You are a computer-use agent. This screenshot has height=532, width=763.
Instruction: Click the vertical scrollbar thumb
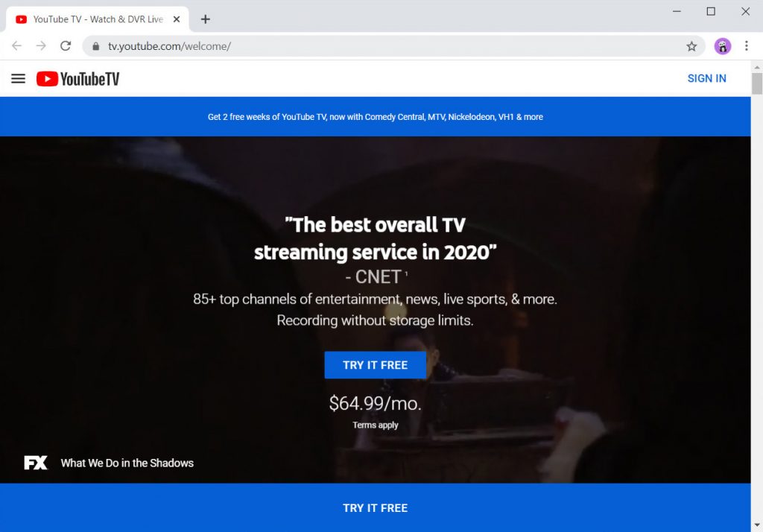(757, 83)
